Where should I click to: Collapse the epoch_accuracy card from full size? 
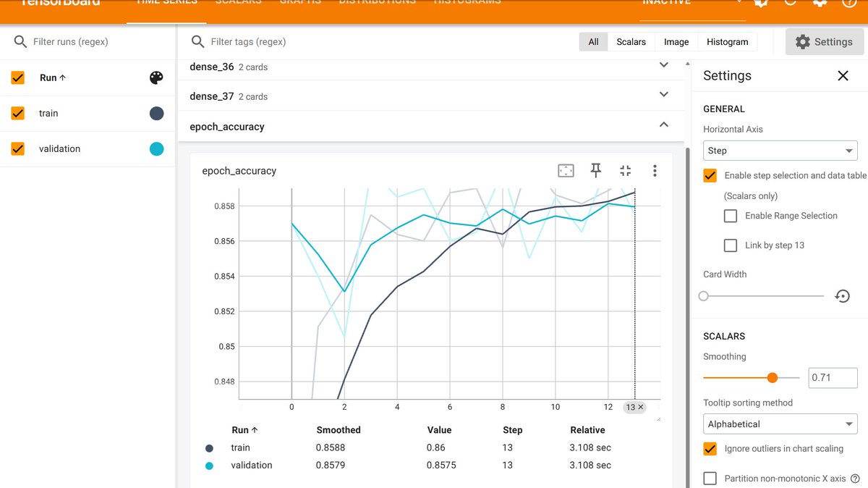tap(626, 171)
